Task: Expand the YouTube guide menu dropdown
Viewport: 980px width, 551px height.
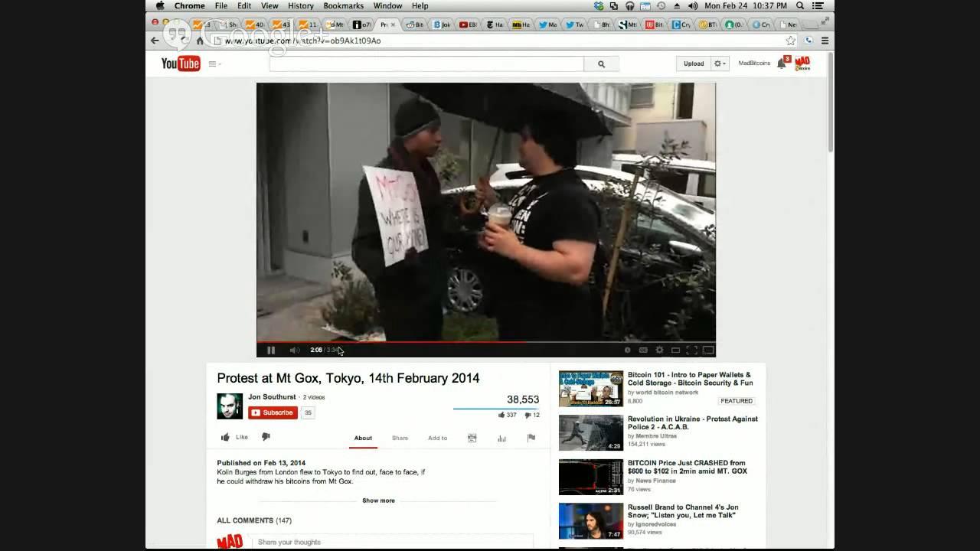Action: [214, 64]
